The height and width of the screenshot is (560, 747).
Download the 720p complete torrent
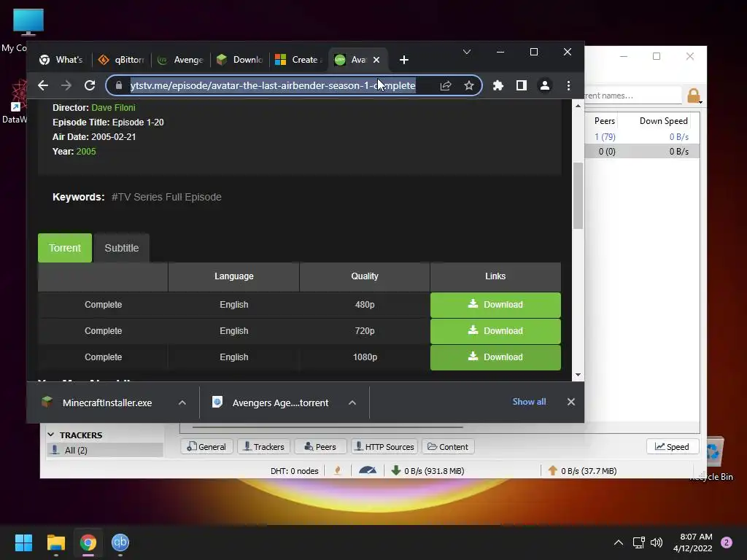point(495,331)
